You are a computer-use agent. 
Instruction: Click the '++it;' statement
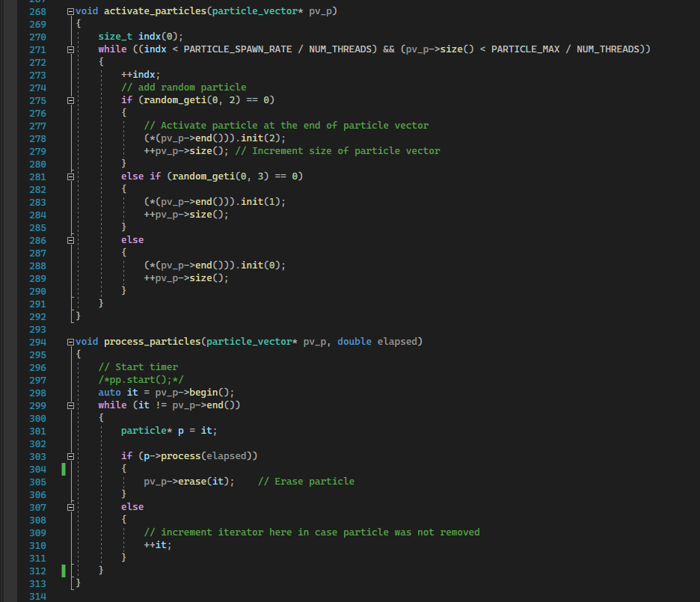158,545
